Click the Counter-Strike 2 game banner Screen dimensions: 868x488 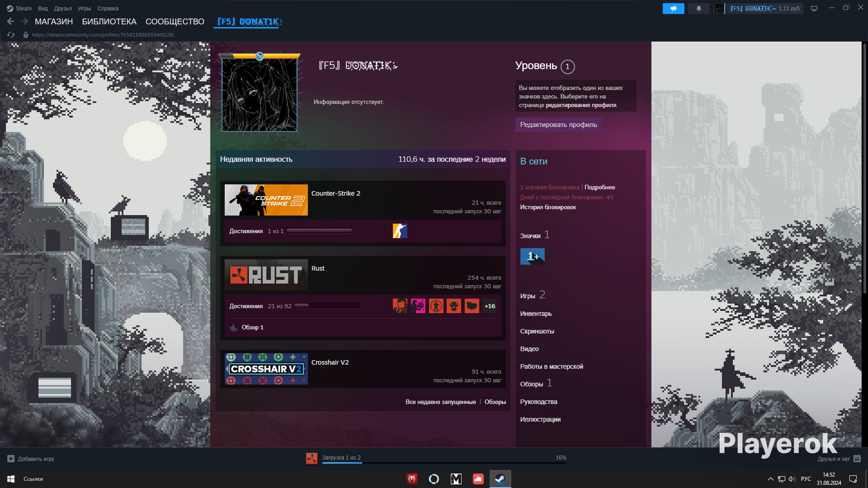[266, 200]
